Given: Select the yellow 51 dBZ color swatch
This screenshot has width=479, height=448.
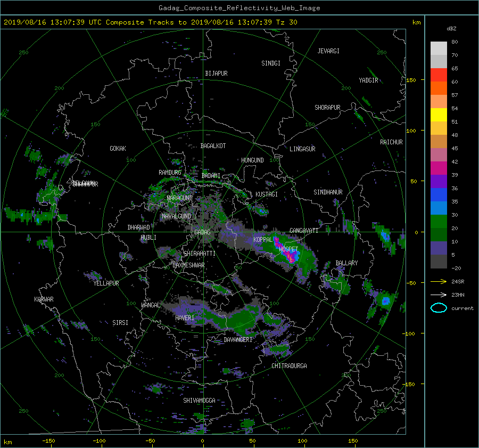Looking at the screenshot, I should click(439, 115).
